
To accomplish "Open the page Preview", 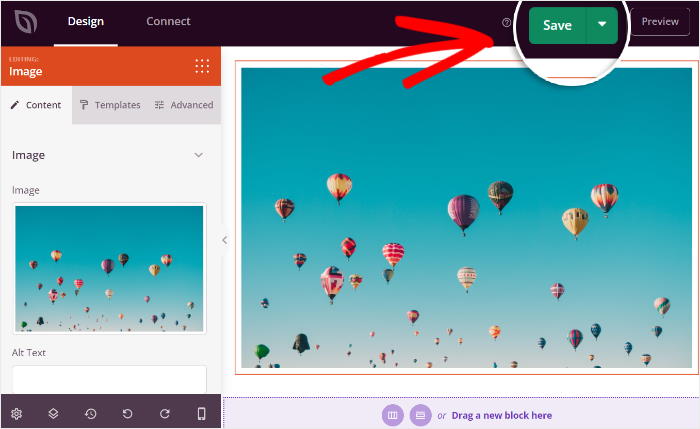I will [660, 21].
